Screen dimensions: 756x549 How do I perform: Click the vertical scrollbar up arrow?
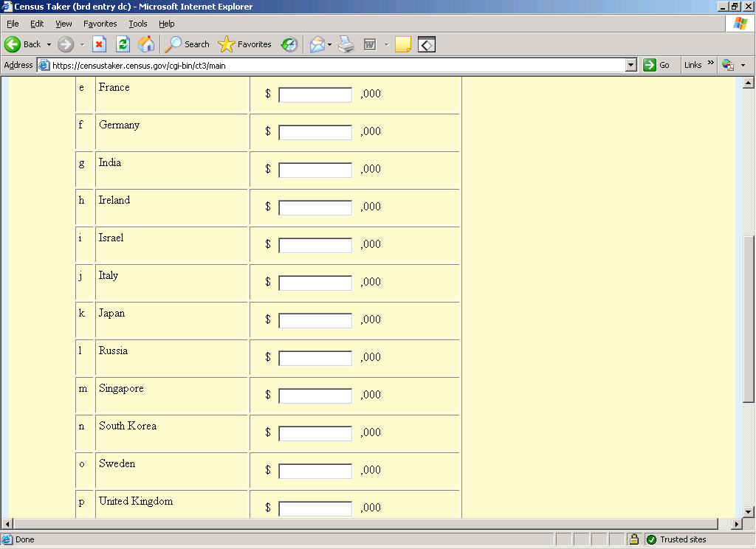click(749, 83)
